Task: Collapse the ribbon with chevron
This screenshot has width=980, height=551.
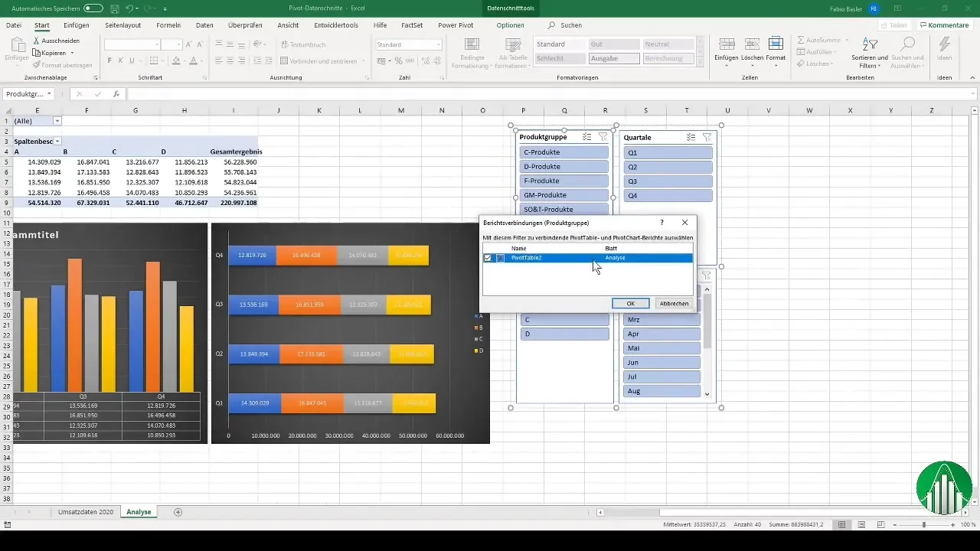Action: (973, 78)
